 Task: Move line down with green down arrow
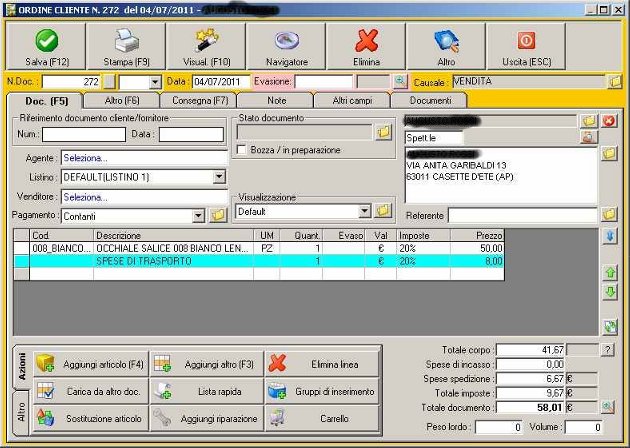(x=610, y=292)
